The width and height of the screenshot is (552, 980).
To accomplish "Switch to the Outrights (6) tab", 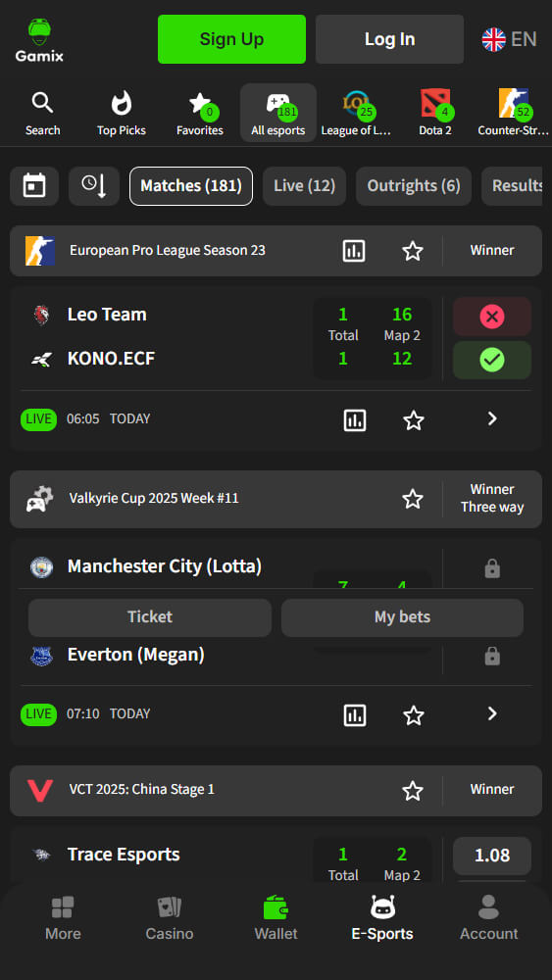I will (414, 186).
